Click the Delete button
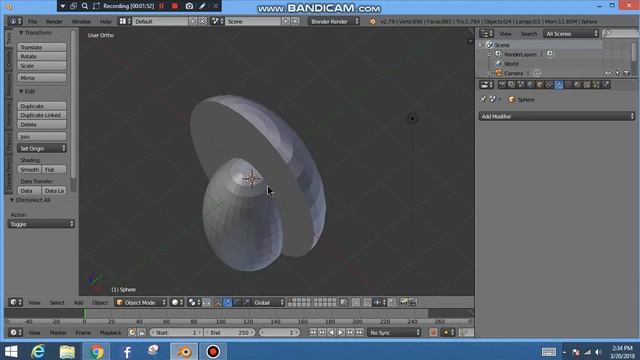Image resolution: width=640 pixels, height=360 pixels. (x=42, y=124)
